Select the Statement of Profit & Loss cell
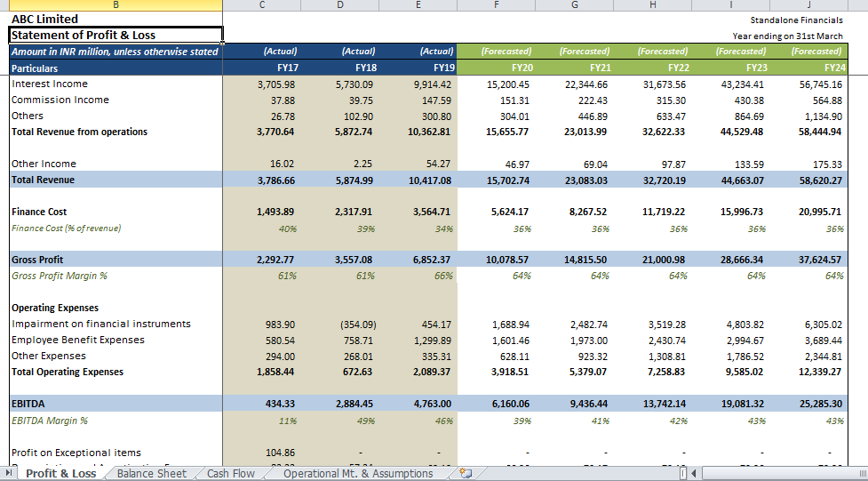The image size is (868, 481). pos(115,35)
